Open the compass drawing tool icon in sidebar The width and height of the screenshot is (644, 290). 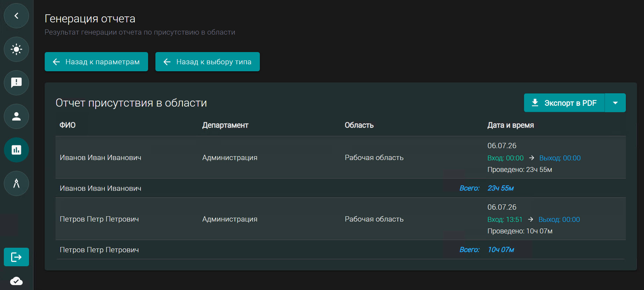coord(16,183)
